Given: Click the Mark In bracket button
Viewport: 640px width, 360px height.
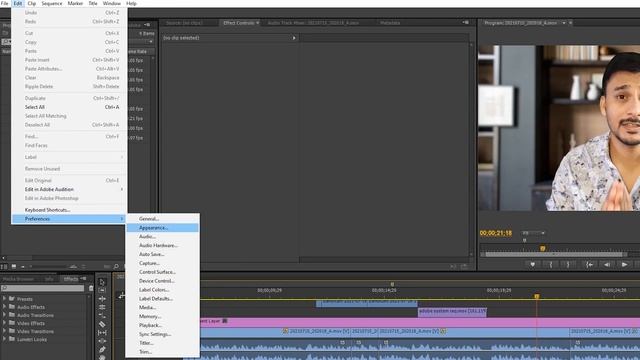Looking at the screenshot, I should click(551, 264).
